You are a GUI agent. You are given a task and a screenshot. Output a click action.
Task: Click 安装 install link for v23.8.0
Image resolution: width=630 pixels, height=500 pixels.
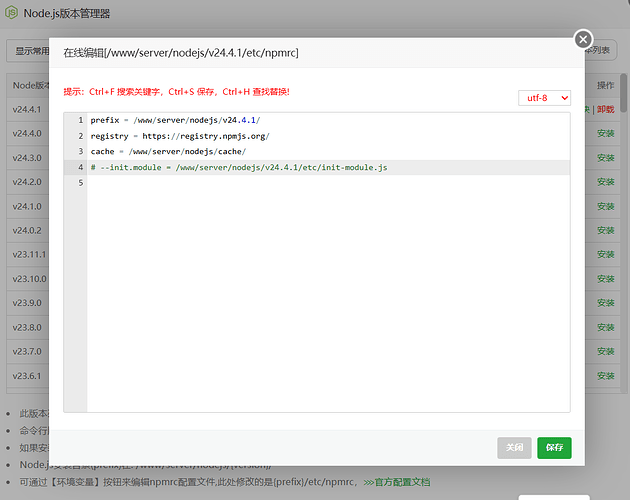605,327
